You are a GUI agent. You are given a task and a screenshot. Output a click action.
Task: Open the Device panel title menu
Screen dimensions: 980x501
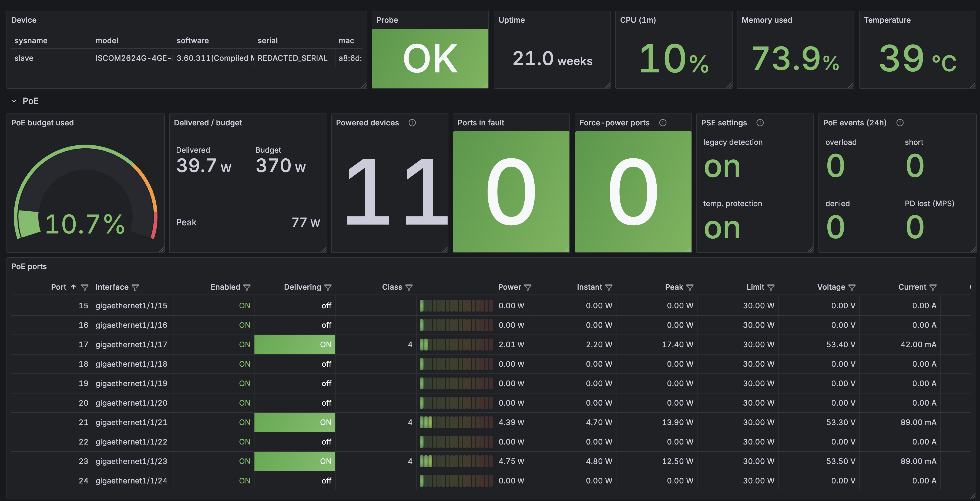24,20
